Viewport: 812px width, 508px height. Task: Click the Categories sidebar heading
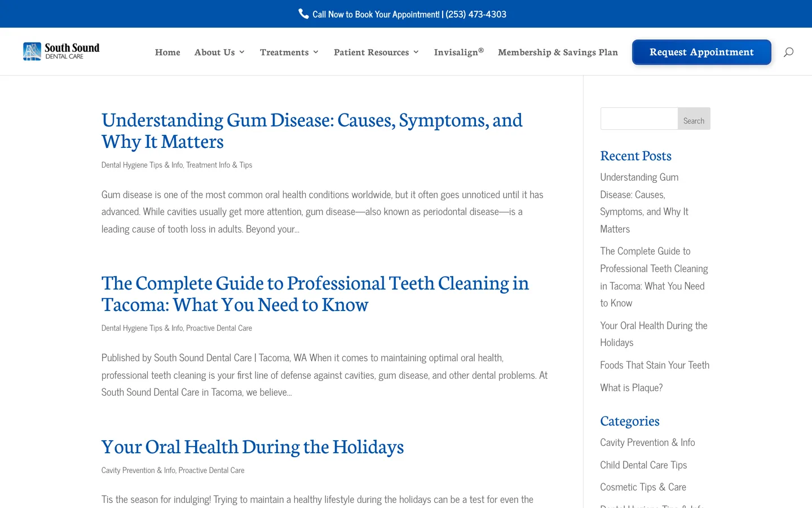(x=630, y=421)
